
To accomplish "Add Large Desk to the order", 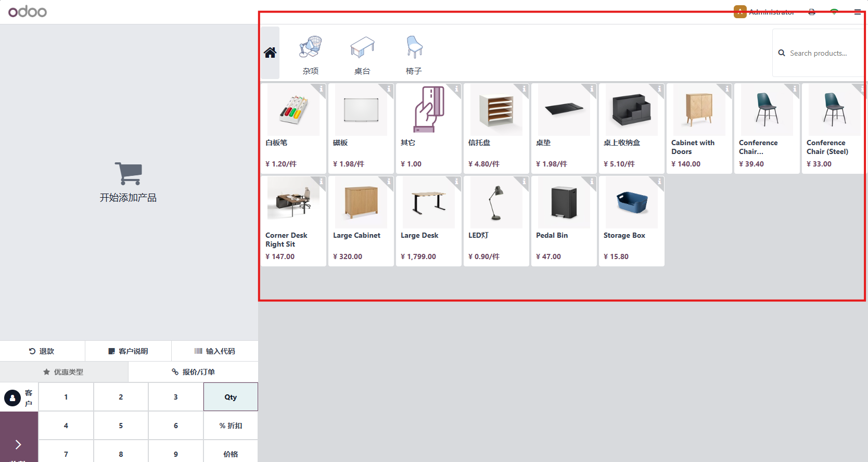I will [x=429, y=221].
